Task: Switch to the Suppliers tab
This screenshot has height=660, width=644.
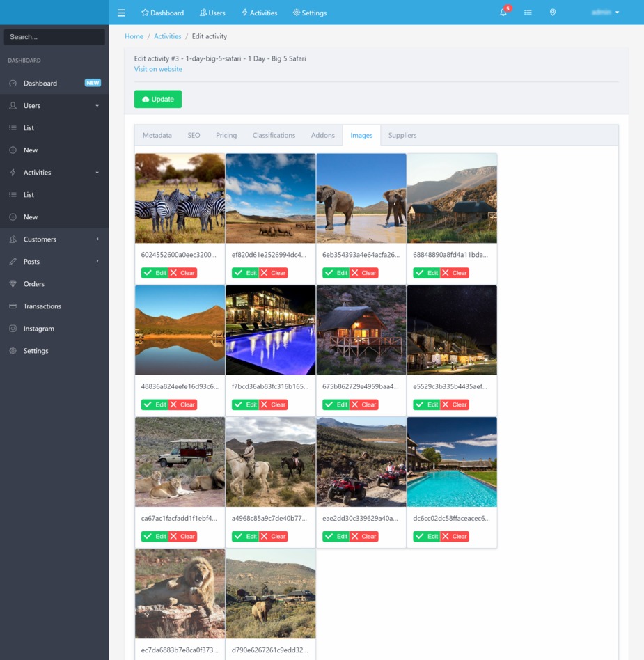Action: (x=402, y=135)
